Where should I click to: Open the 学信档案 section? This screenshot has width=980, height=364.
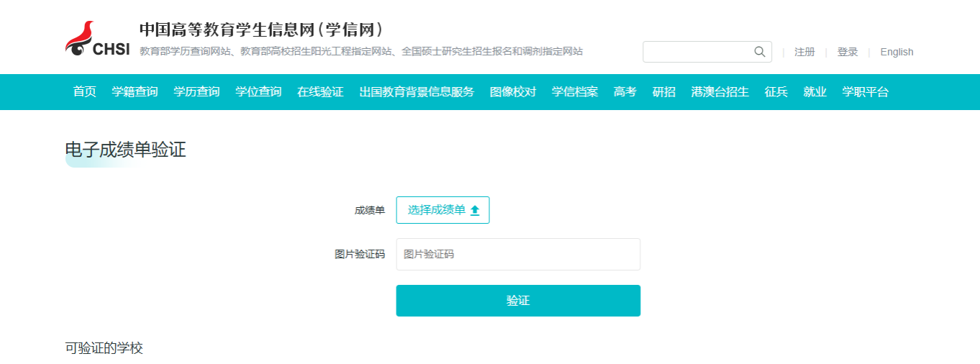click(x=575, y=92)
